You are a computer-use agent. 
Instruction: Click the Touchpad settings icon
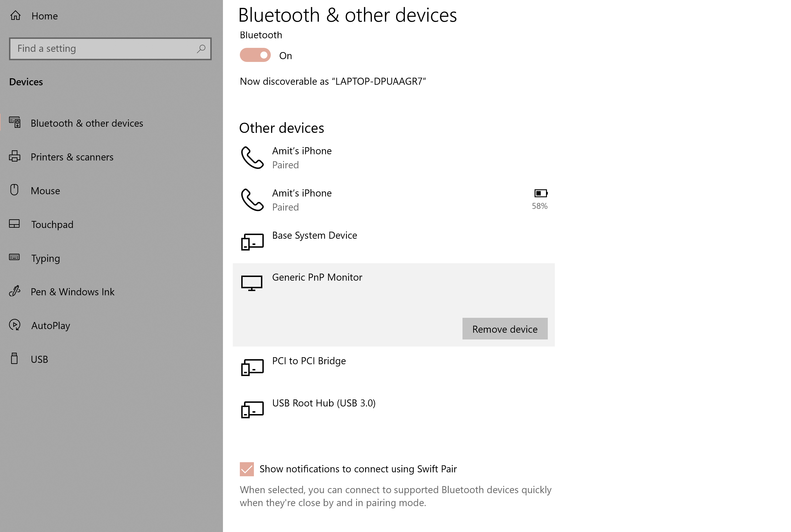(14, 224)
